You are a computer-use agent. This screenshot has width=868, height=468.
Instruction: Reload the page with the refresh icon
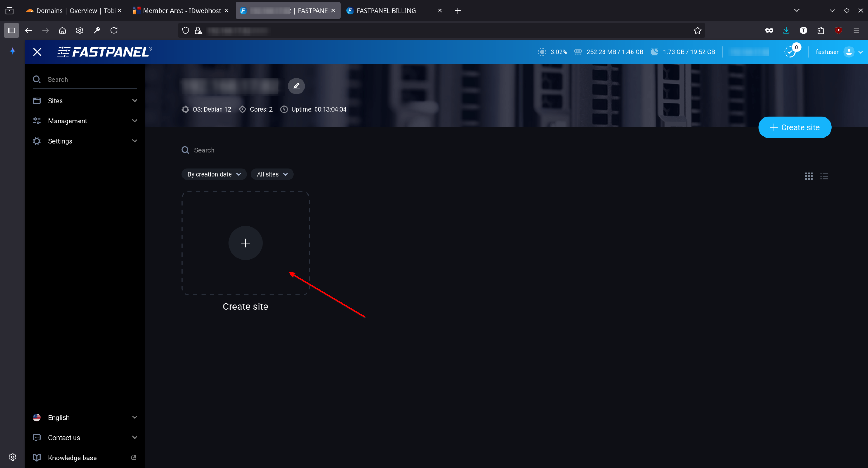(114, 30)
